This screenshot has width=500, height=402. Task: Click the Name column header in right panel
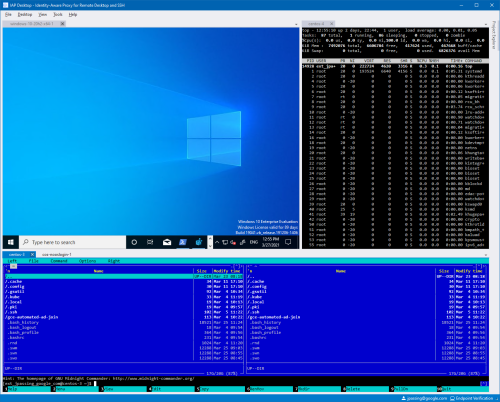(341, 271)
